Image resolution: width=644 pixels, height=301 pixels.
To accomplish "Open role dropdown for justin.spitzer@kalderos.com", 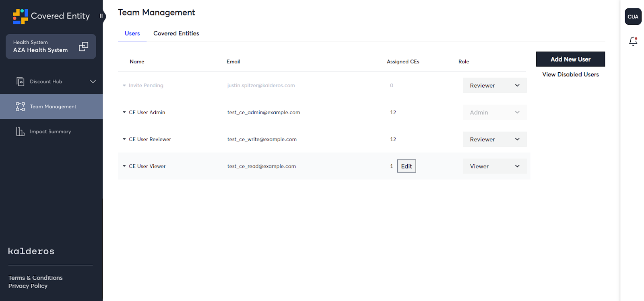I will click(495, 86).
